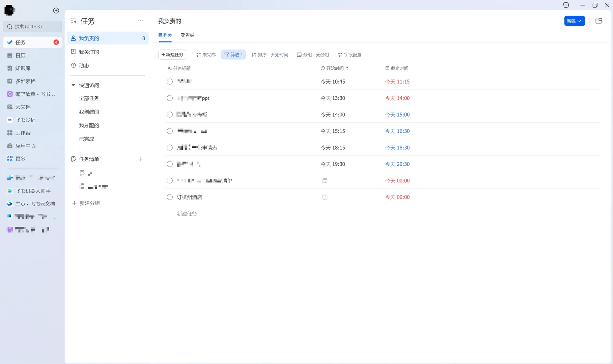613x364 pixels.
Task: Click the 新建任务 toolbar button
Action: point(172,55)
